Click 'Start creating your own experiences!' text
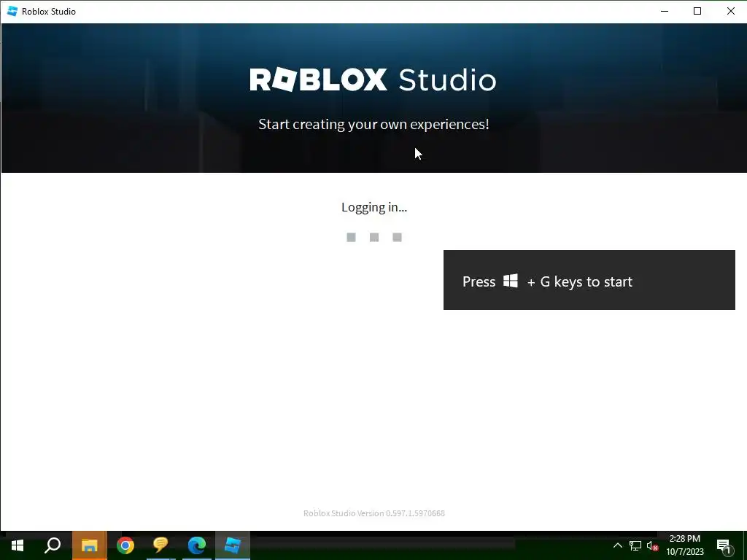 (373, 124)
